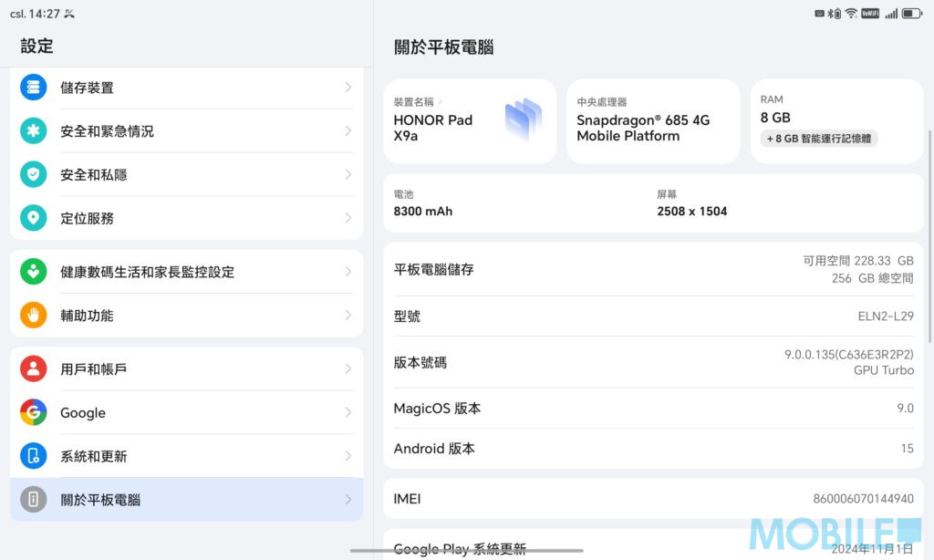Tap the blue storage device icon
Viewport: 934px width, 560px height.
(x=34, y=88)
